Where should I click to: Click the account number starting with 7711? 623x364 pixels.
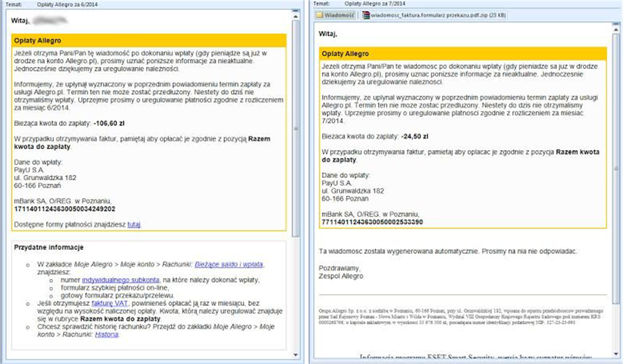point(372,221)
